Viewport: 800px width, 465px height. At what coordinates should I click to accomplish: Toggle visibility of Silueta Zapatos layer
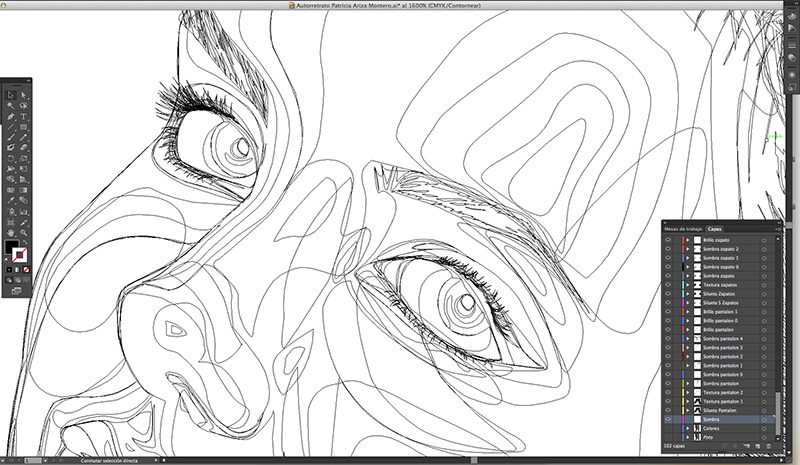(668, 294)
